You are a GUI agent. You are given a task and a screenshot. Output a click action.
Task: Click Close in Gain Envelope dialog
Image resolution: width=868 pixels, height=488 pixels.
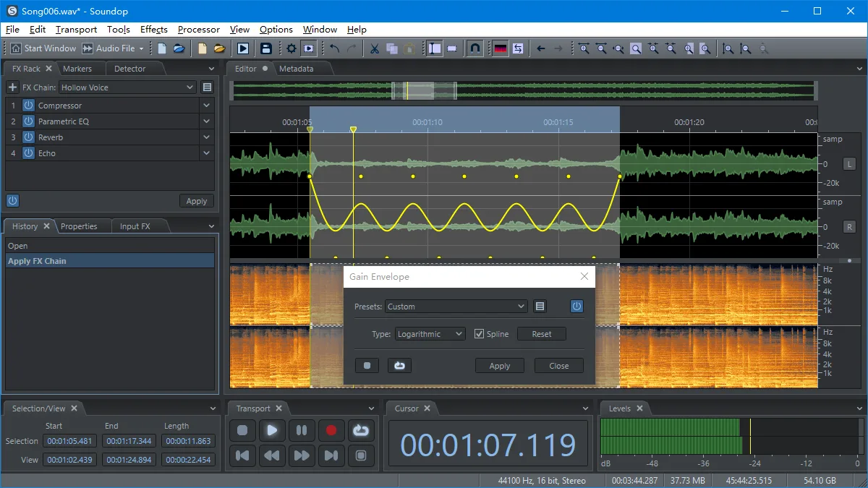point(559,366)
